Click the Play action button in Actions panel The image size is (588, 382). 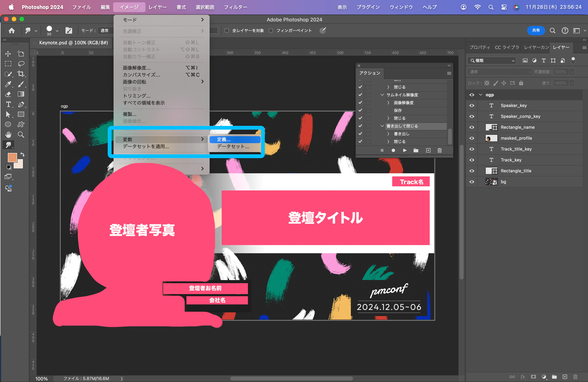404,150
